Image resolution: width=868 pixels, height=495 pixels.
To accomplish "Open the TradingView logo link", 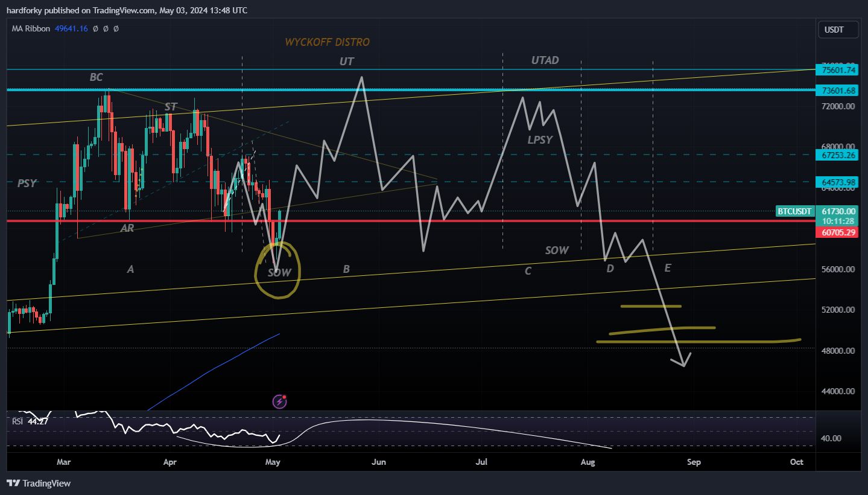I will pos(39,483).
